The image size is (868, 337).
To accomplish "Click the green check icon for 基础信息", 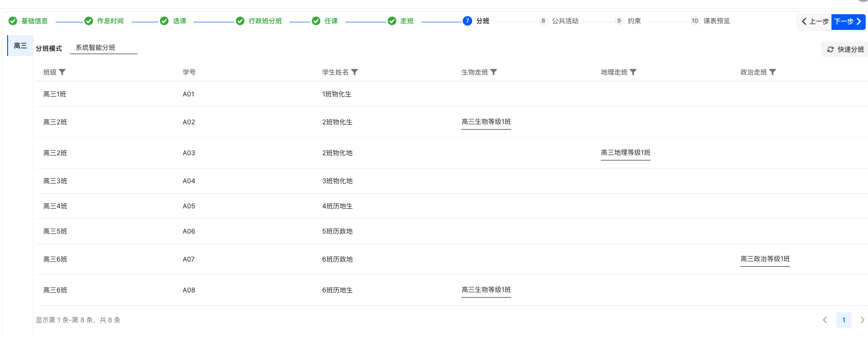I will tap(13, 21).
